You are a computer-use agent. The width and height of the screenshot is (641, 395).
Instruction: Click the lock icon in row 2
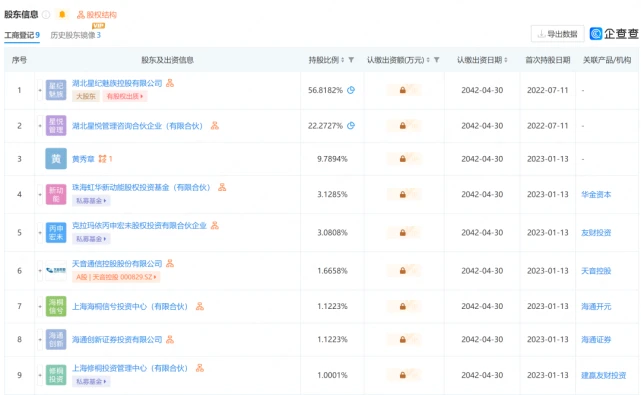point(403,126)
